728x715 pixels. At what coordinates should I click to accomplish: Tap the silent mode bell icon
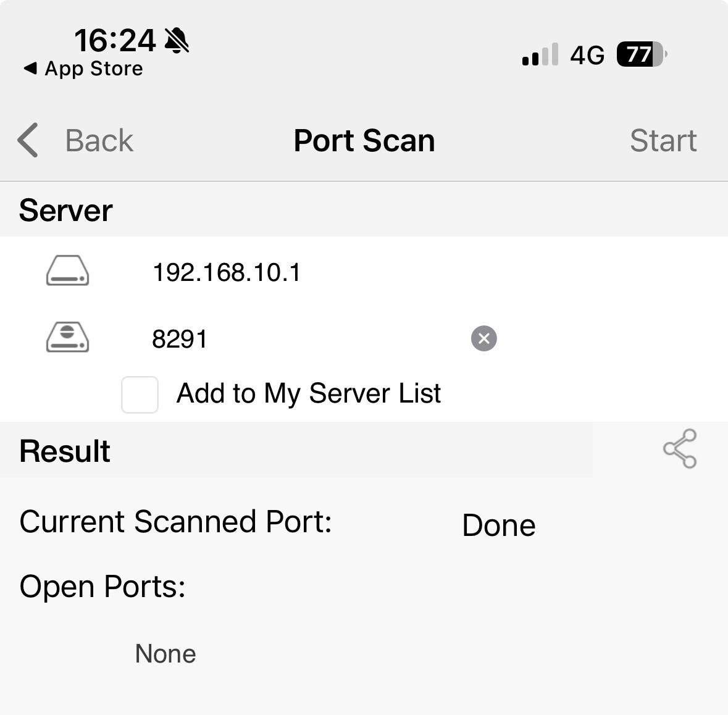click(177, 41)
